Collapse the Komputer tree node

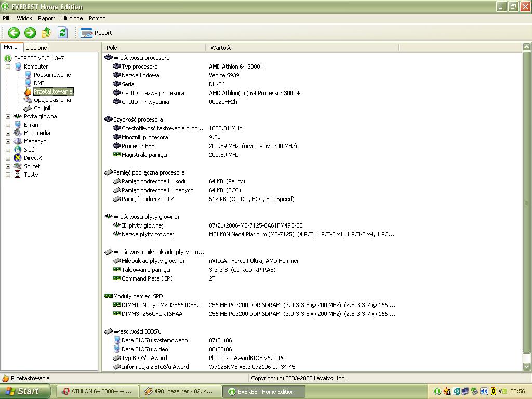click(8, 67)
